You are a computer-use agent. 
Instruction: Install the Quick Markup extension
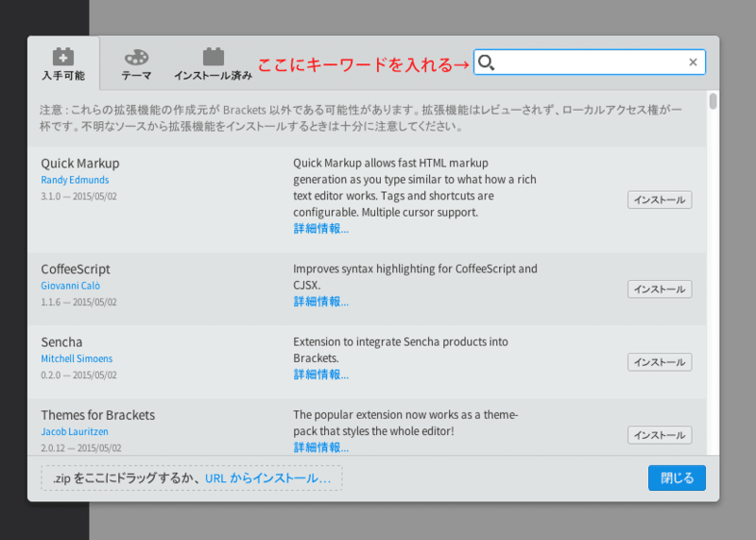(660, 200)
